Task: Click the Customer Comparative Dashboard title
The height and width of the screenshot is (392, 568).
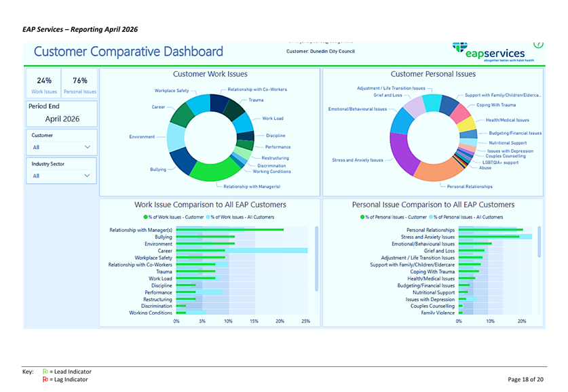Action: tap(128, 52)
